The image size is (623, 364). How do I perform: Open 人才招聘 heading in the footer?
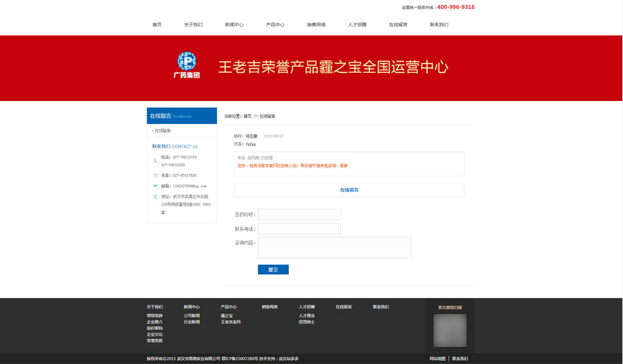coord(307,307)
